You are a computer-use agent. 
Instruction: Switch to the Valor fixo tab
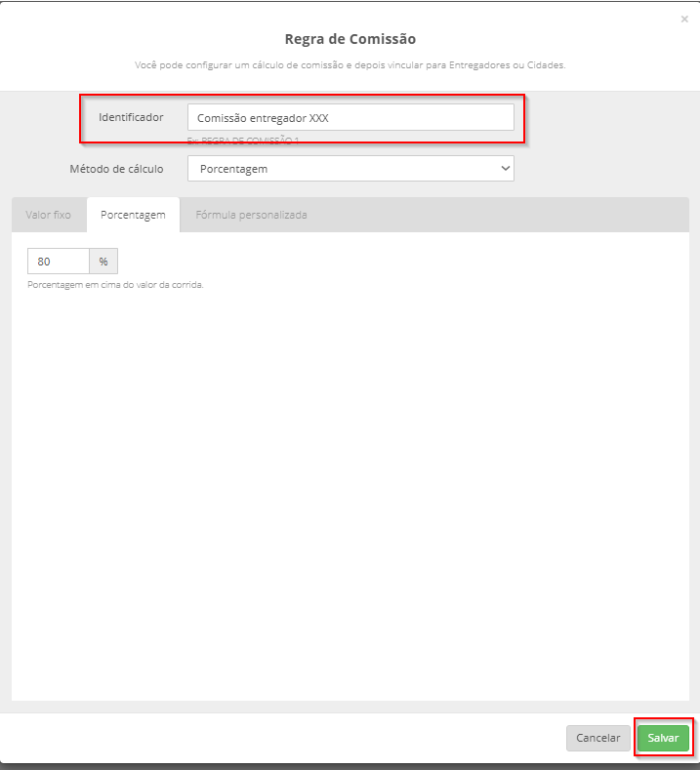pos(48,215)
